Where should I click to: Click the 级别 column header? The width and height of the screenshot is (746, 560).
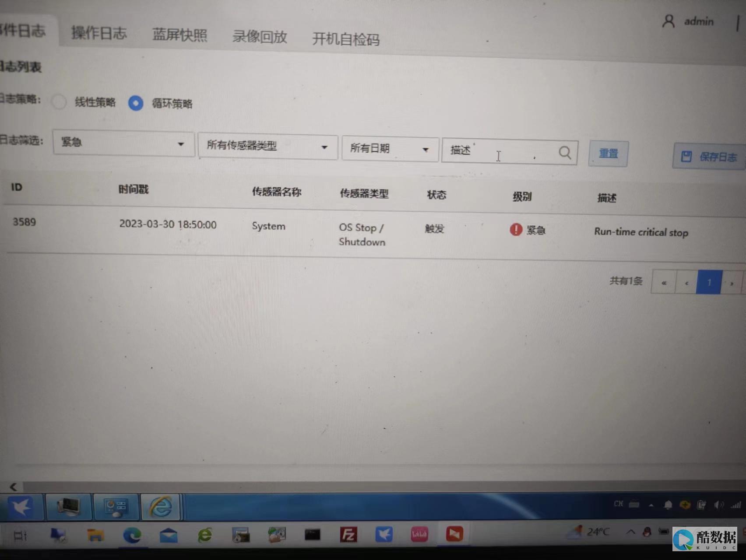point(522,196)
